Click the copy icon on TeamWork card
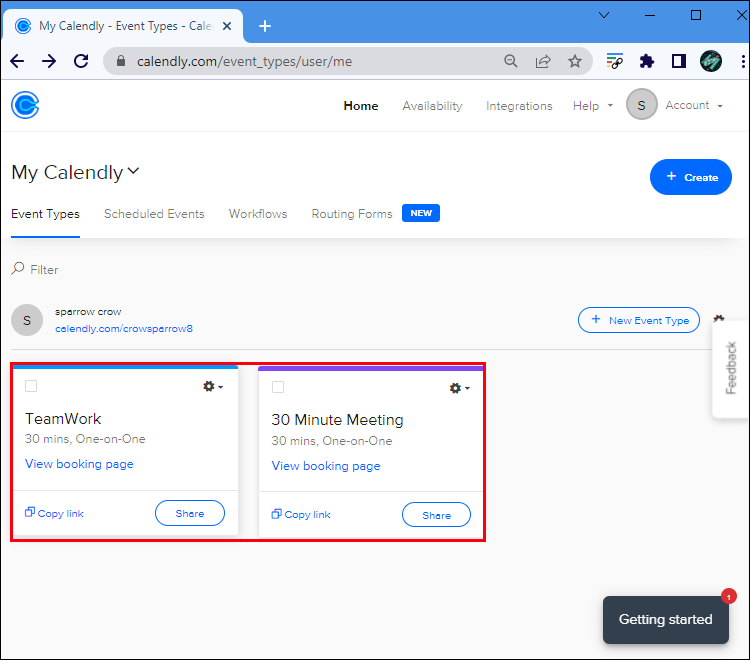Screen dimensions: 750x660 pyautogui.click(x=30, y=512)
